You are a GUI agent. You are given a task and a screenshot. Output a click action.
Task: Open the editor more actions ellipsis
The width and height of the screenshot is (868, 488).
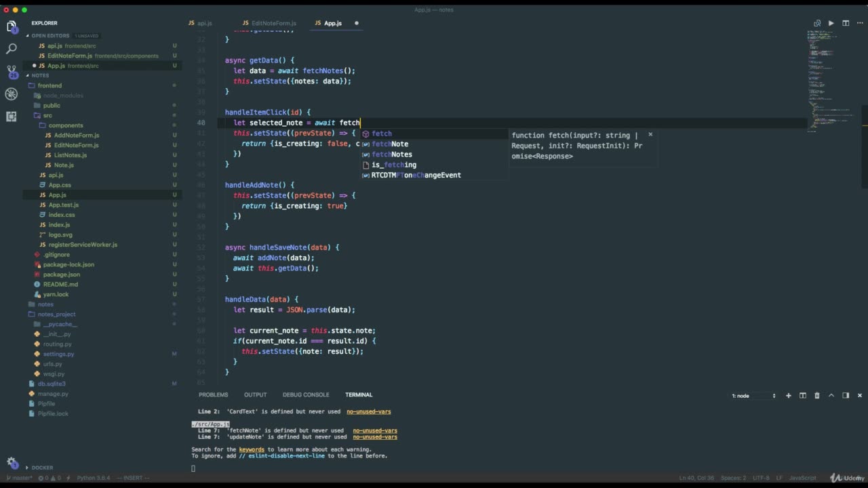pos(859,23)
